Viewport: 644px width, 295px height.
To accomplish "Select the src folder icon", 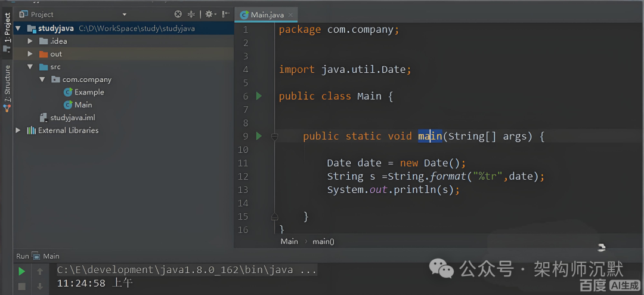I will [44, 67].
